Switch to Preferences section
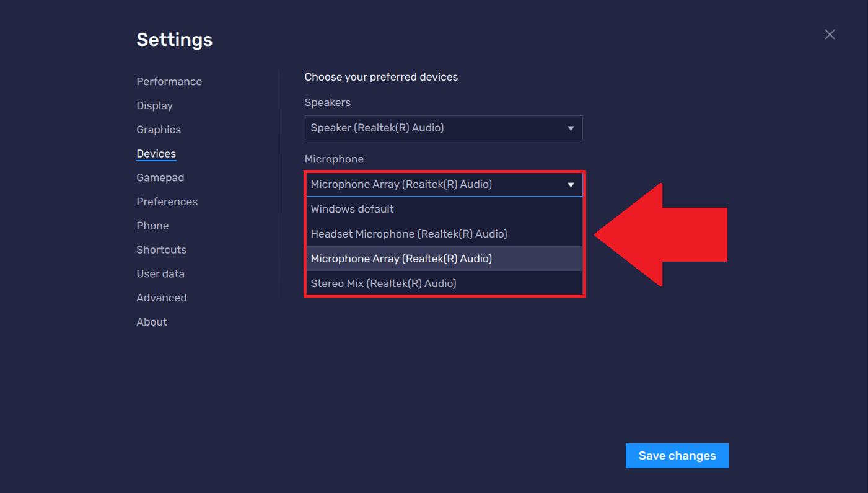This screenshot has height=493, width=868. [x=167, y=202]
